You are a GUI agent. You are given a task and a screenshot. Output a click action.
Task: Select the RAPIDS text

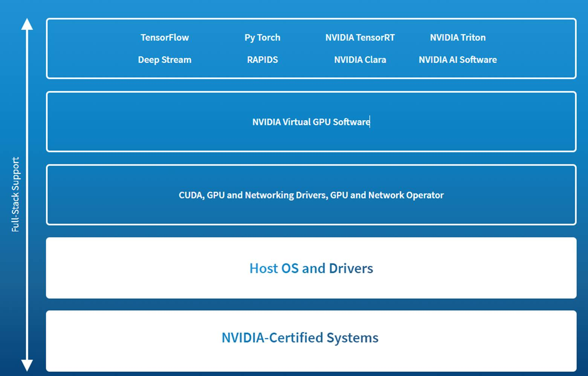pos(263,60)
